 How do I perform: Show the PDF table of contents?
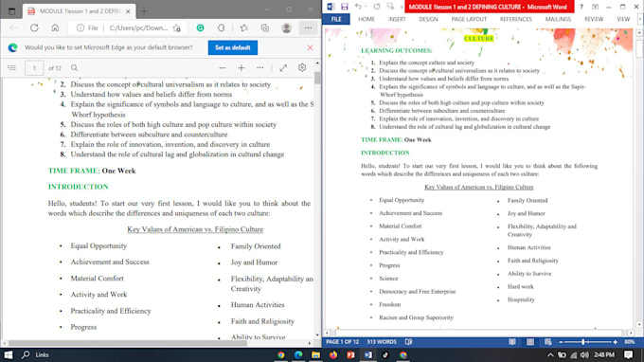pyautogui.click(x=11, y=68)
